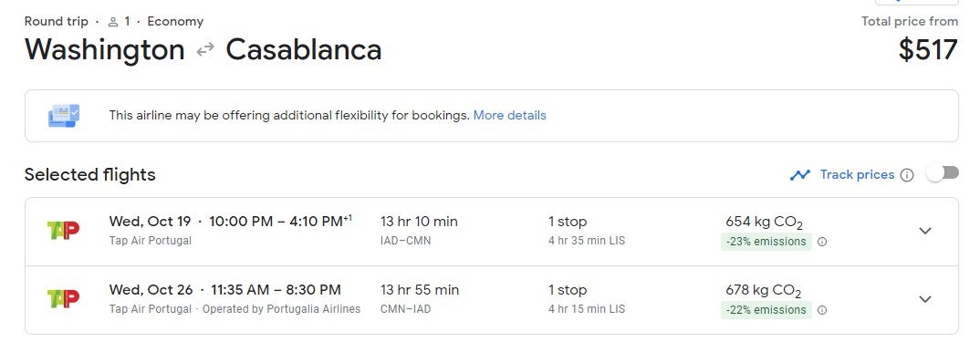Click TAP logo on the Oct 26 flight

(63, 298)
